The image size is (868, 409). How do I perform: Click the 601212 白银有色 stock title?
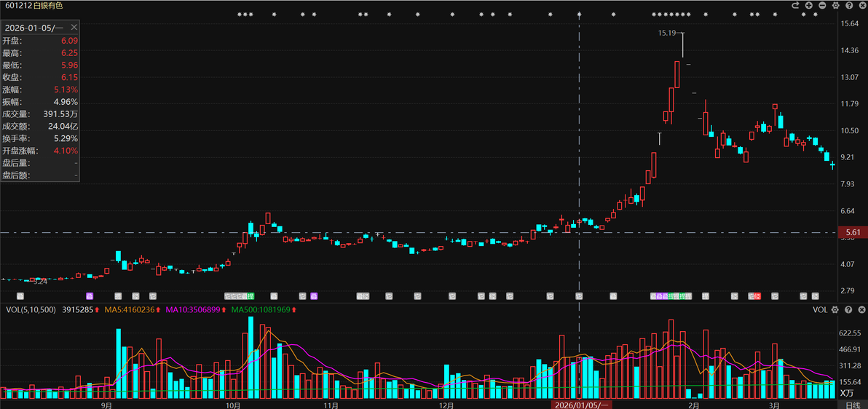pos(33,6)
